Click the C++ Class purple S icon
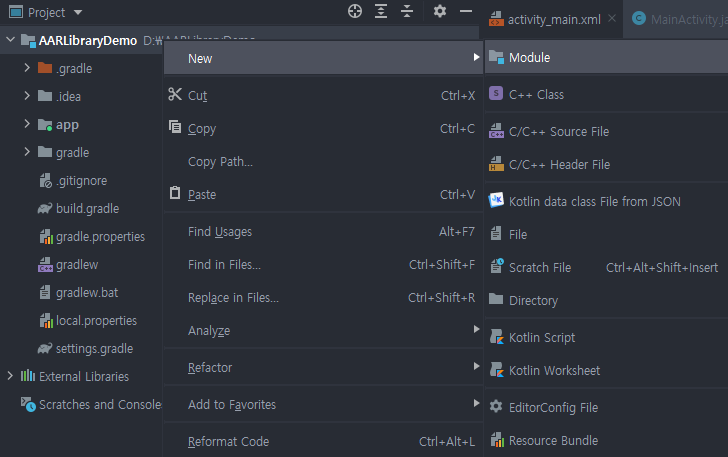Viewport: 728px width, 457px height. click(x=496, y=93)
